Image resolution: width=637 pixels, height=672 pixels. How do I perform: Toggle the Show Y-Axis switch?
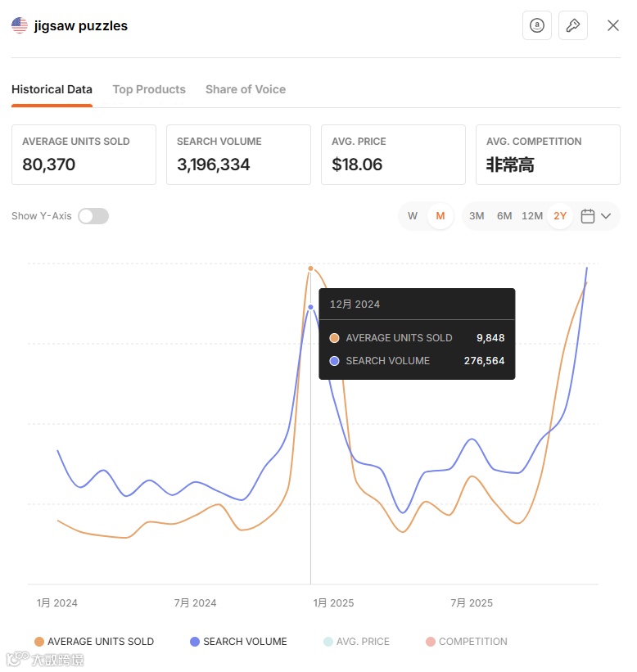coord(93,216)
